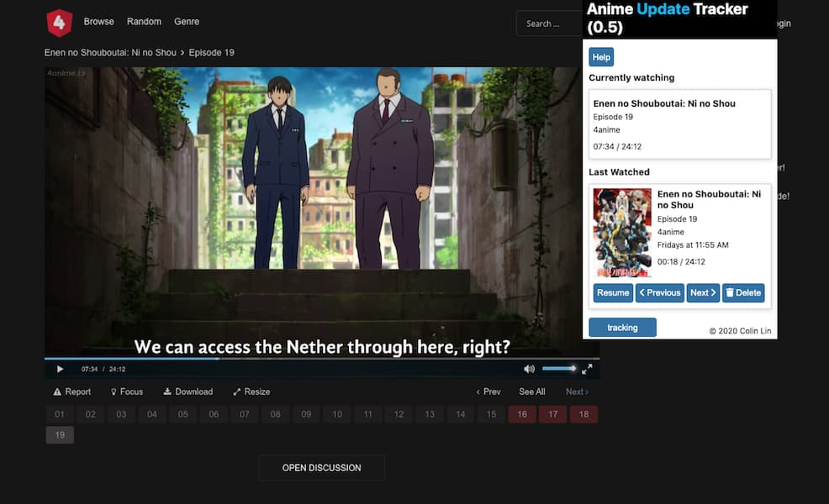Select episode 08
The image size is (829, 504).
(x=276, y=414)
